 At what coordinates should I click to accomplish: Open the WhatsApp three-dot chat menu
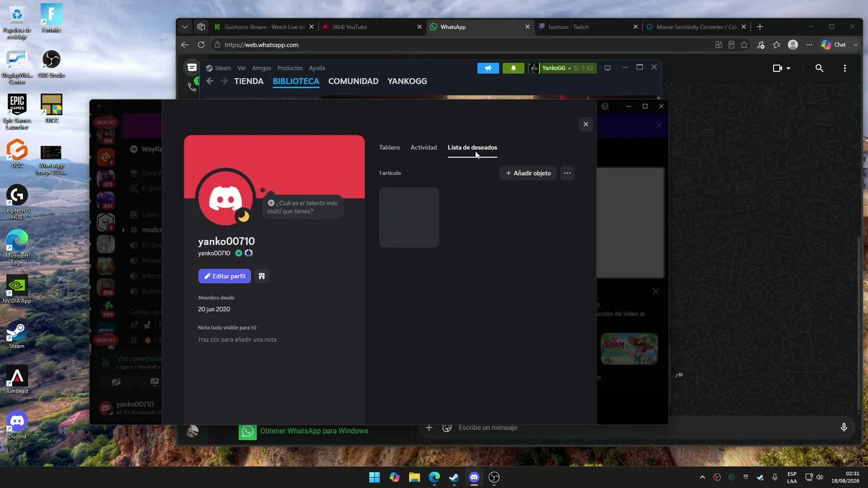pyautogui.click(x=844, y=68)
